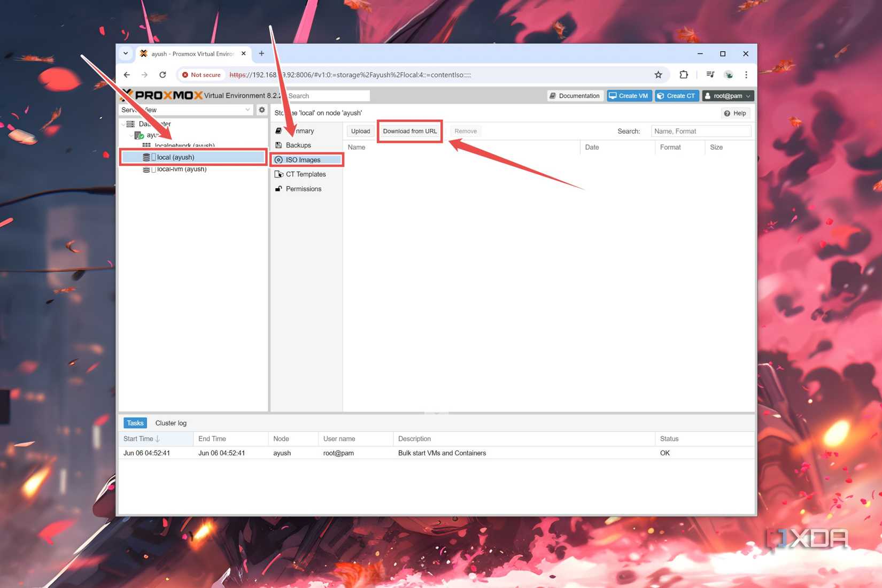Open the Backups section of local storage
This screenshot has width=882, height=588.
tap(298, 145)
